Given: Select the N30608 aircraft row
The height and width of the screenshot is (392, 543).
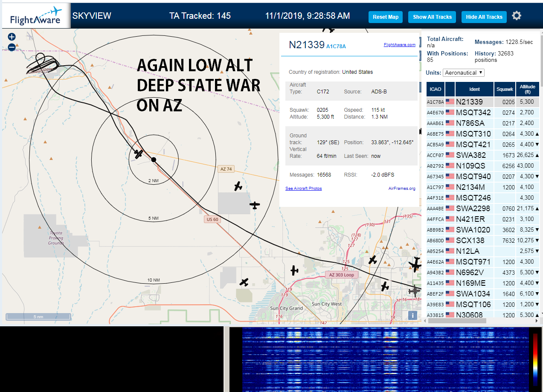Looking at the screenshot, I should pyautogui.click(x=483, y=314).
